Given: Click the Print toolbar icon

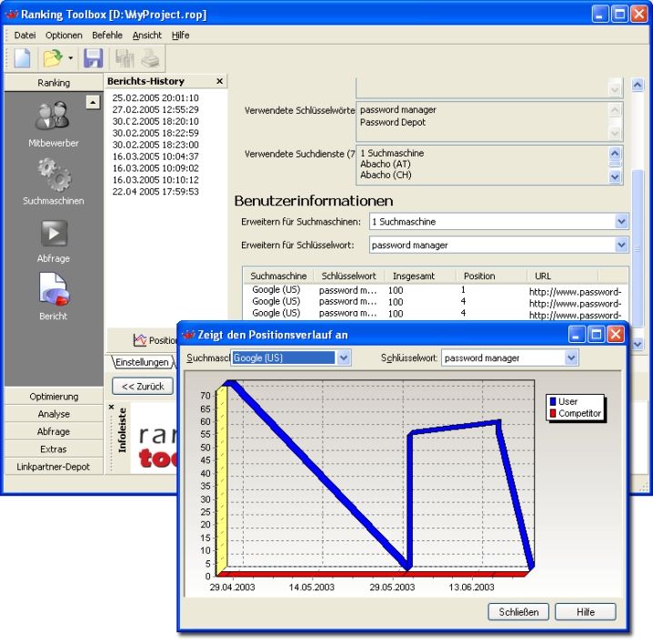Looking at the screenshot, I should (x=150, y=59).
